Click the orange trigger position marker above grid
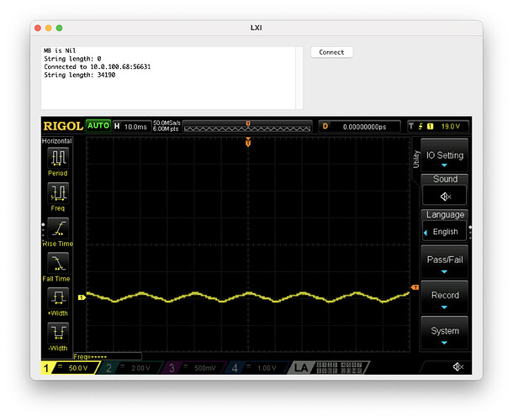The image size is (513, 420). coord(248,142)
